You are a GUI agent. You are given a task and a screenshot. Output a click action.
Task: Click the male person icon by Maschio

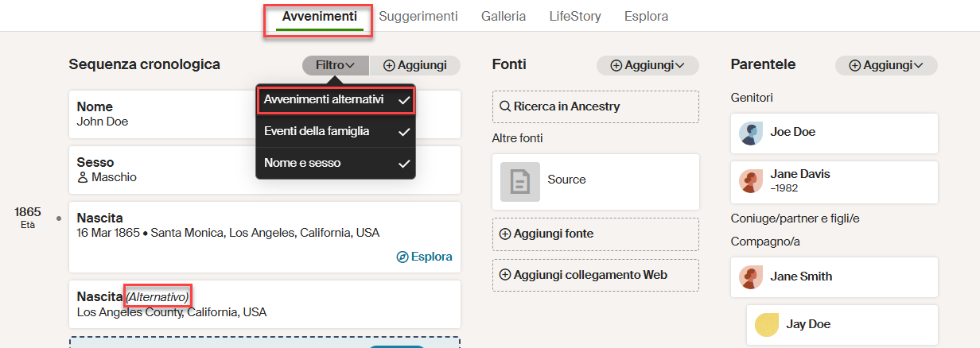pos(82,177)
